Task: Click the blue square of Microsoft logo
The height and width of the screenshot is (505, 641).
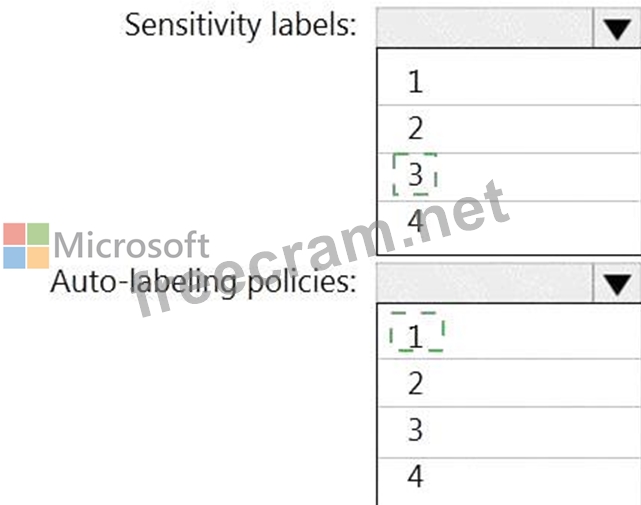Action: point(14,257)
